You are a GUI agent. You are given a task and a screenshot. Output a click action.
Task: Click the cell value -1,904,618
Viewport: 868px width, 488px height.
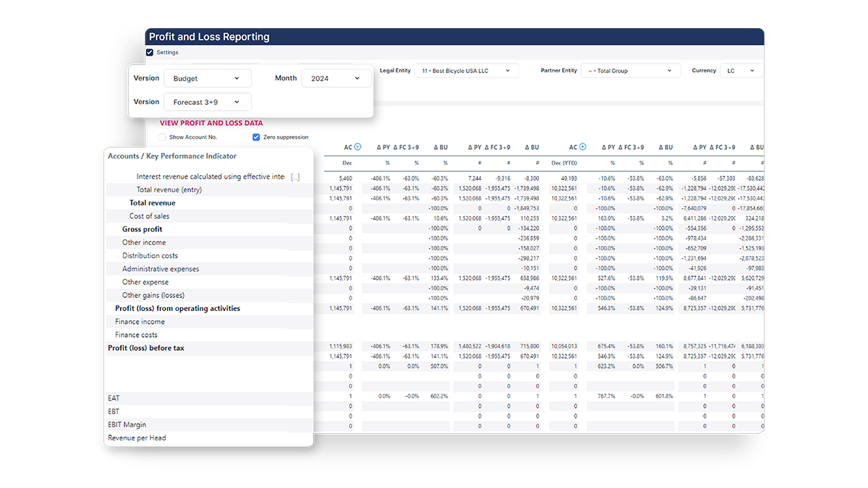pyautogui.click(x=497, y=346)
